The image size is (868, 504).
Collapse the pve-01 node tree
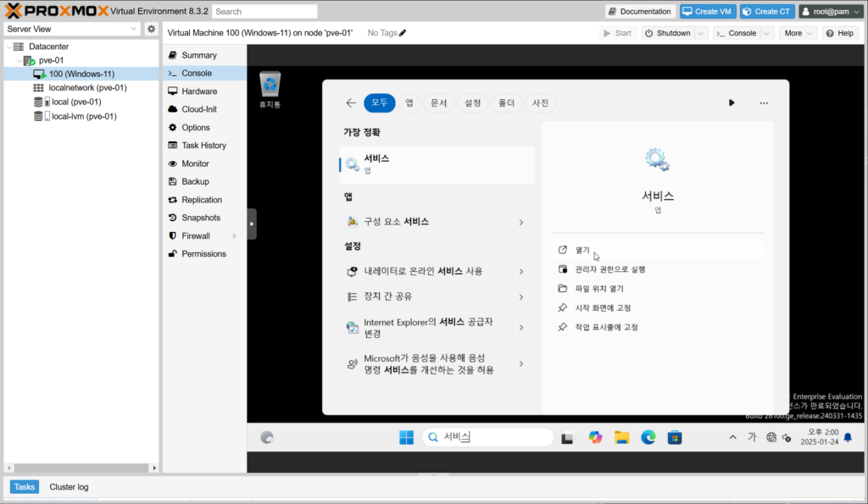tap(18, 60)
